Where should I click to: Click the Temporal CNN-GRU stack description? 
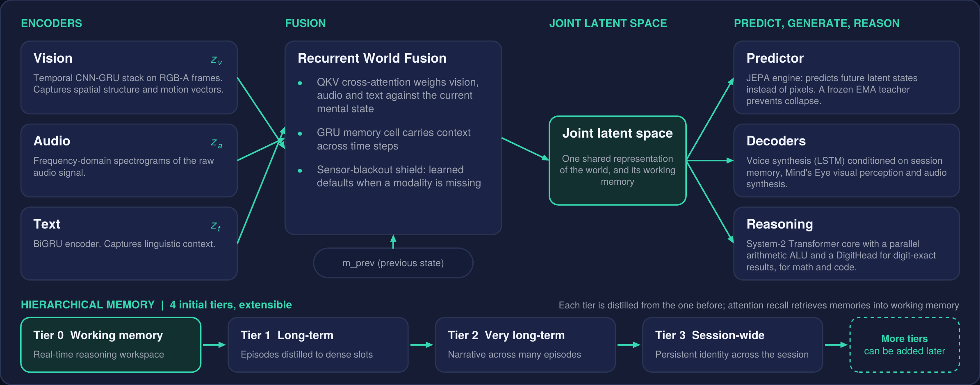[128, 84]
